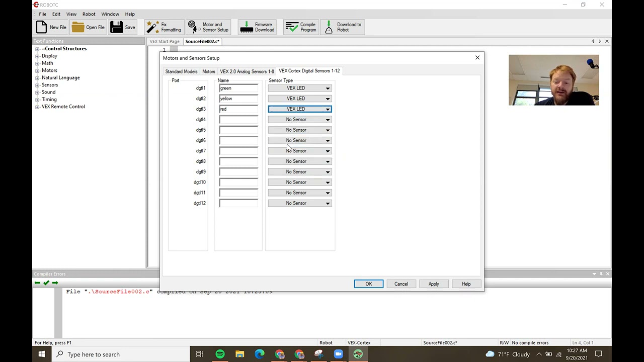This screenshot has width=644, height=362.
Task: Select the Sensors item in Text Functions
Action: click(50, 85)
